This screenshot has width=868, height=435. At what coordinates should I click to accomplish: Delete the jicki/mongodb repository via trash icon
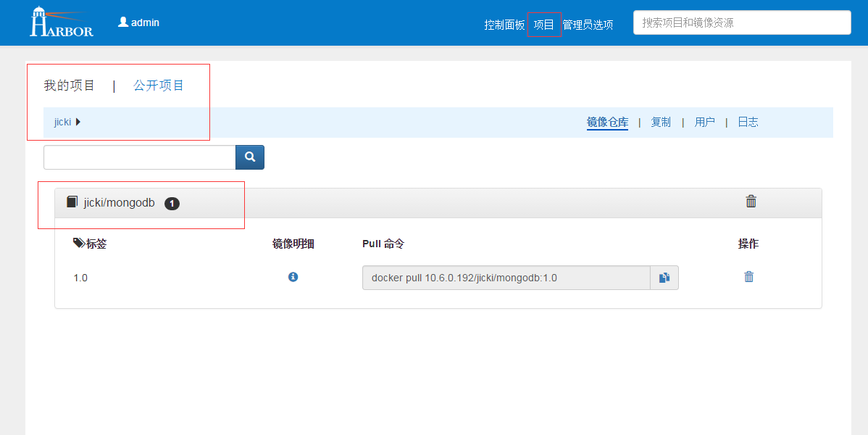[751, 202]
